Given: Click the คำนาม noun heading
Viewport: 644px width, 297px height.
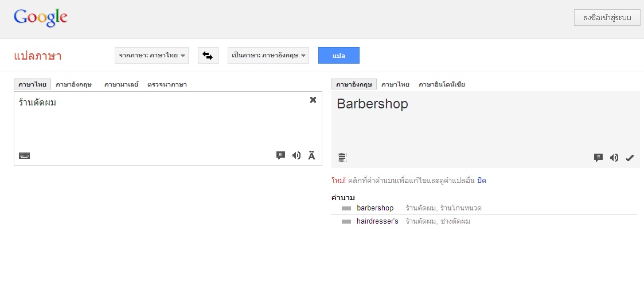Looking at the screenshot, I should click(x=343, y=198).
